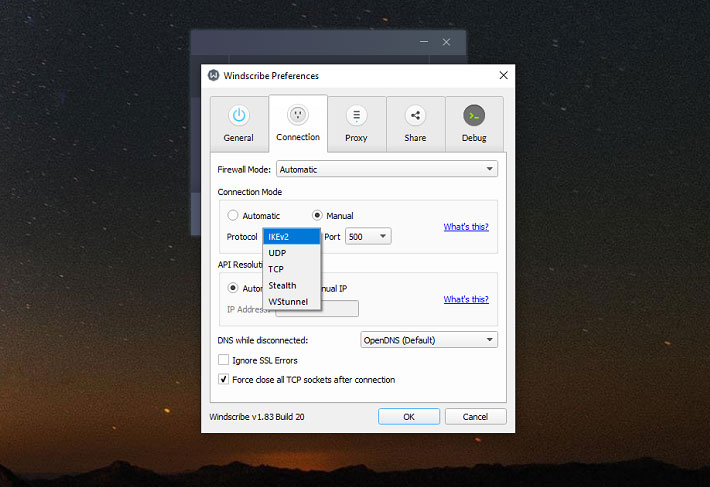The width and height of the screenshot is (710, 487).
Task: Click Windscribe v1.83 Build 20 version text
Action: click(x=257, y=416)
